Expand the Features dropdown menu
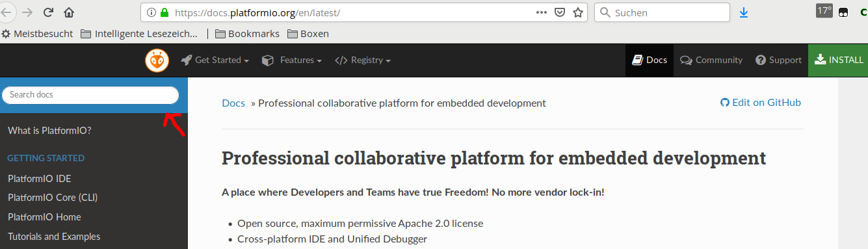Image resolution: width=868 pixels, height=249 pixels. (x=291, y=60)
